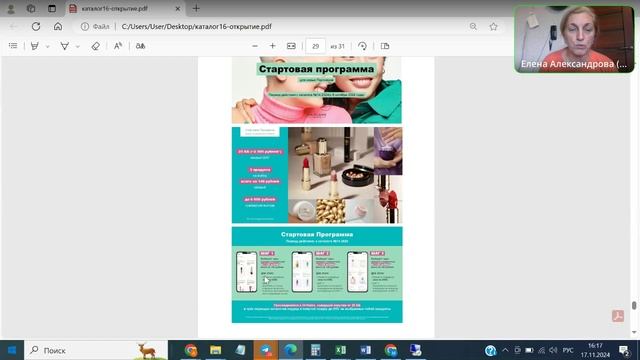
Task: Show hidden system tray icons
Action: point(505,350)
